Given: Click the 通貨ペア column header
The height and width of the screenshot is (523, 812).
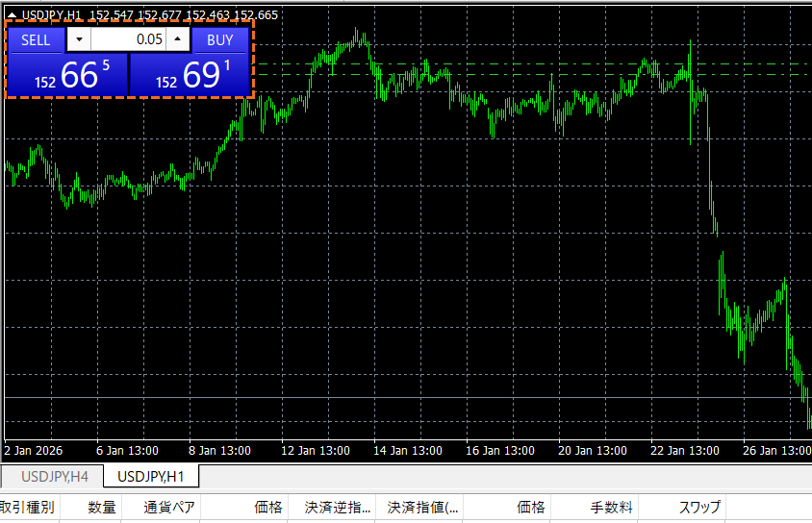Looking at the screenshot, I should [170, 508].
